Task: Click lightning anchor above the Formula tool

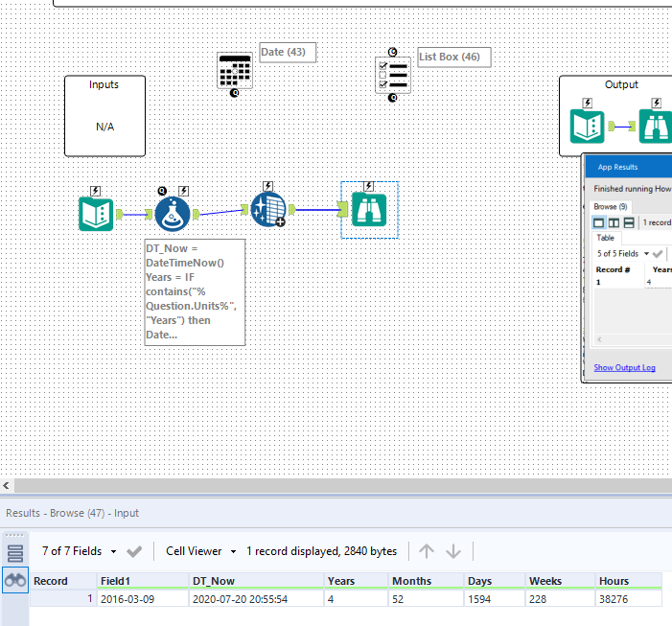Action: pyautogui.click(x=183, y=191)
